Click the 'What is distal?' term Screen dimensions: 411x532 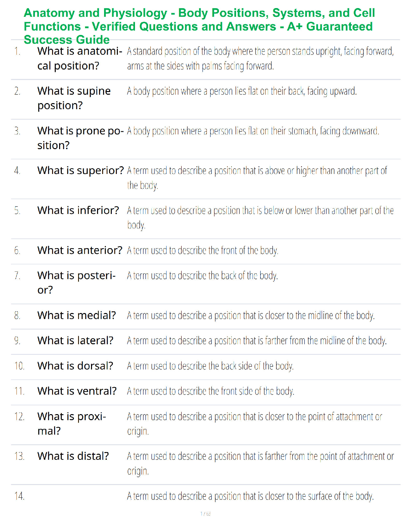tap(73, 456)
